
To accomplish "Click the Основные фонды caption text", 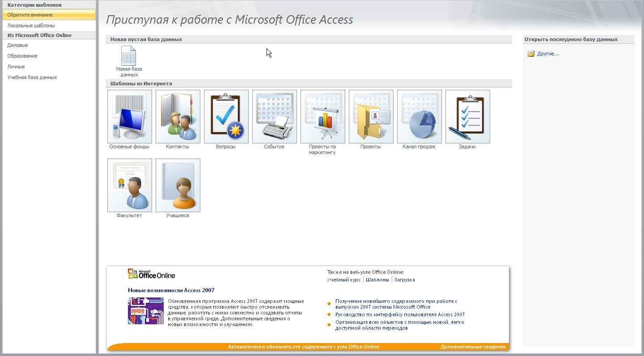I will (129, 147).
